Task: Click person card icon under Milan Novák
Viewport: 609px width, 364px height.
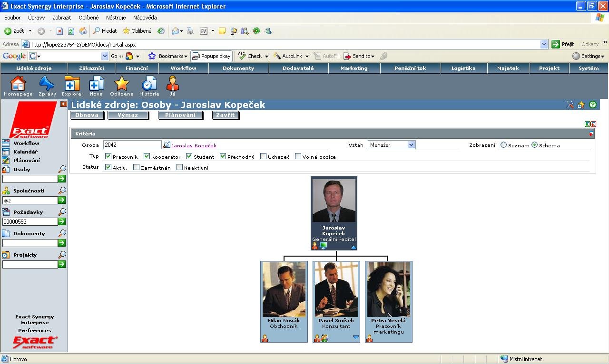Action: [265, 338]
